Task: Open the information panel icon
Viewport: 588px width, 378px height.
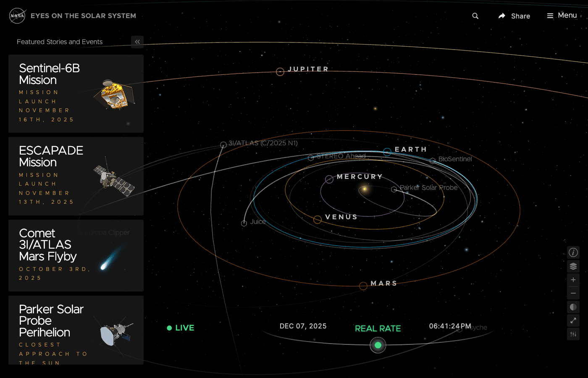Action: (573, 252)
